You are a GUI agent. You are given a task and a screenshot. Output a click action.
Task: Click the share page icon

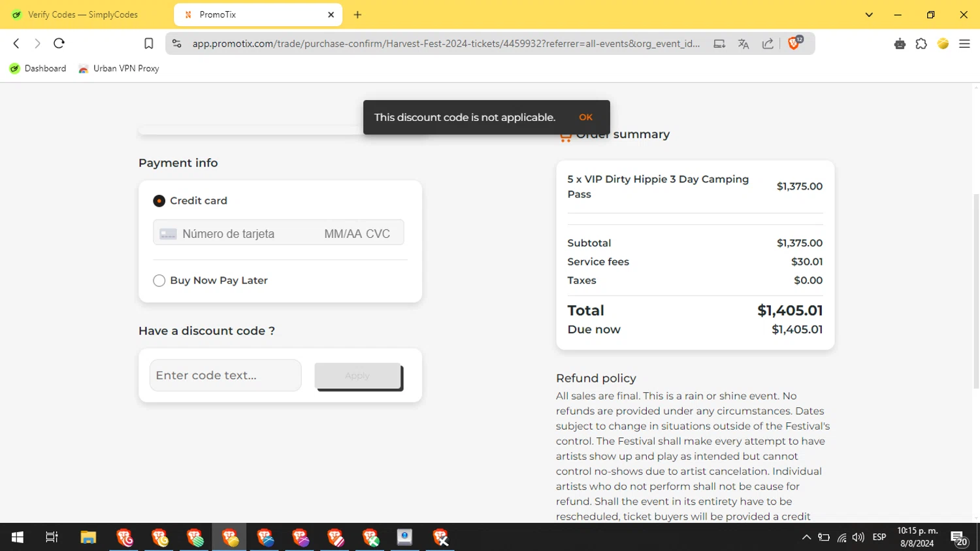(x=768, y=44)
